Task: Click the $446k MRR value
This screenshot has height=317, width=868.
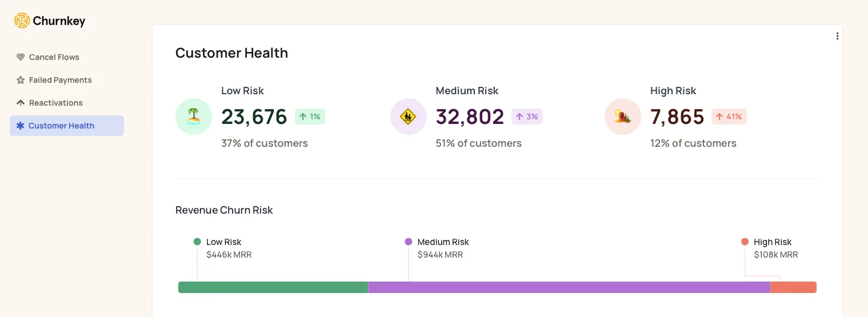Action: tap(229, 255)
